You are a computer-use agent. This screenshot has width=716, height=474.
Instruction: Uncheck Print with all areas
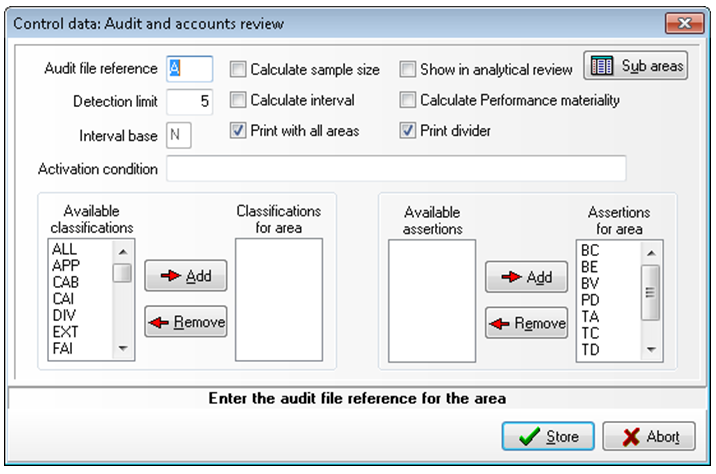238,131
